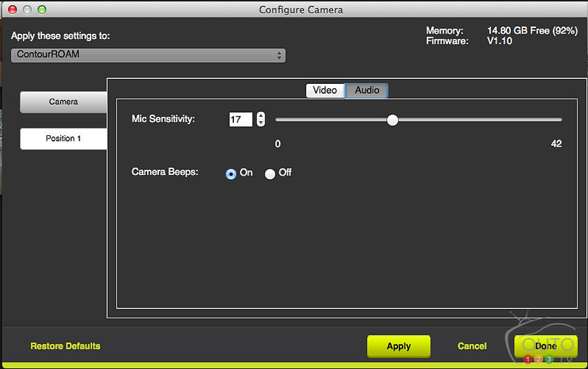Zoom the window using the green button
The image size is (588, 369).
point(42,10)
